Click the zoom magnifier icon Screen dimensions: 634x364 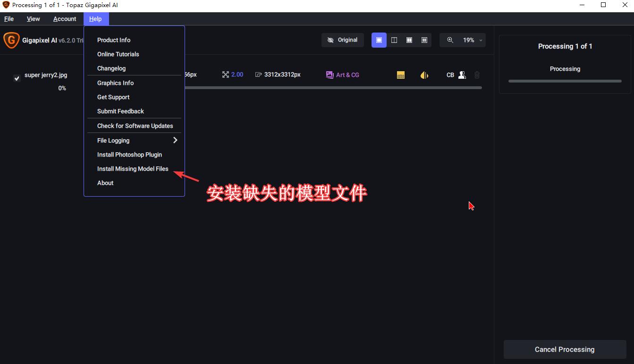tap(450, 40)
